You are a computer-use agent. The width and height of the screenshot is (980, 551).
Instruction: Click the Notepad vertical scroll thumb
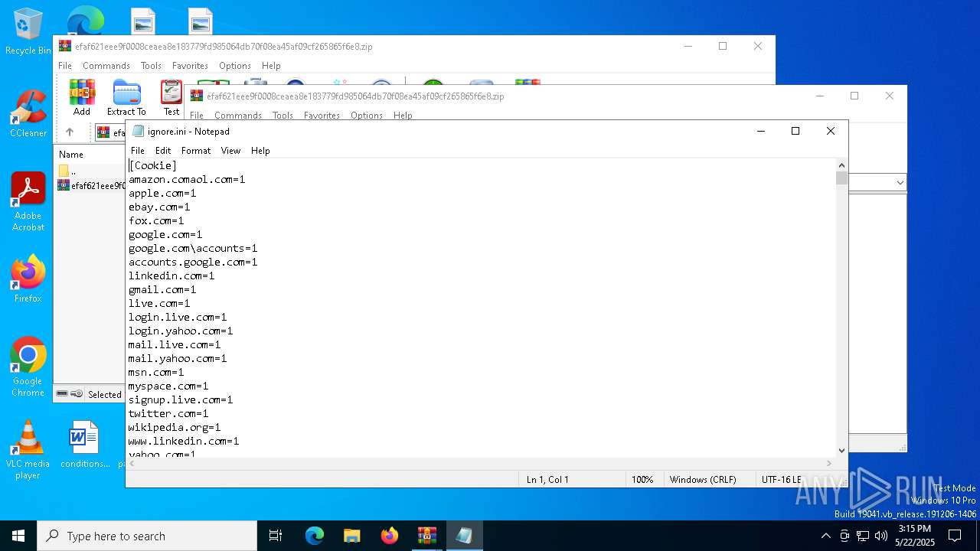(x=842, y=178)
